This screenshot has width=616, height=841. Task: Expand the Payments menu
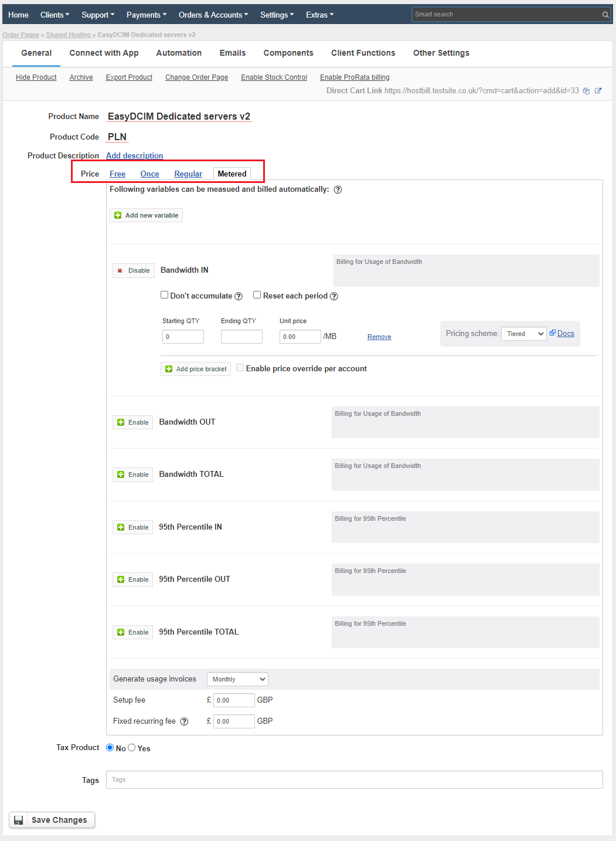click(x=147, y=15)
